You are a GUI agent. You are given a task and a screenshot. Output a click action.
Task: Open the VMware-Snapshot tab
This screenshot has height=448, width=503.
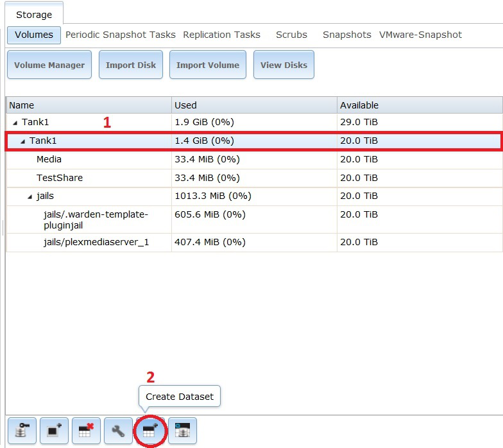tap(420, 35)
